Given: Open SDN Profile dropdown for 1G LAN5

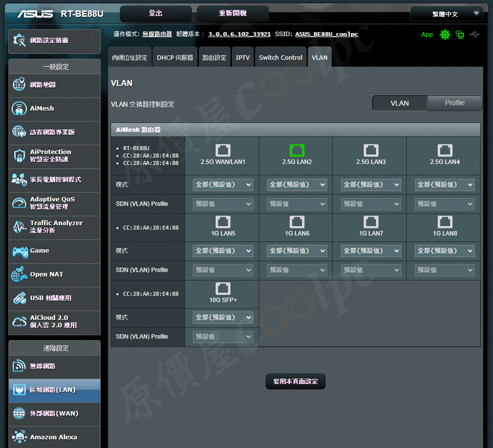Looking at the screenshot, I should 223,270.
